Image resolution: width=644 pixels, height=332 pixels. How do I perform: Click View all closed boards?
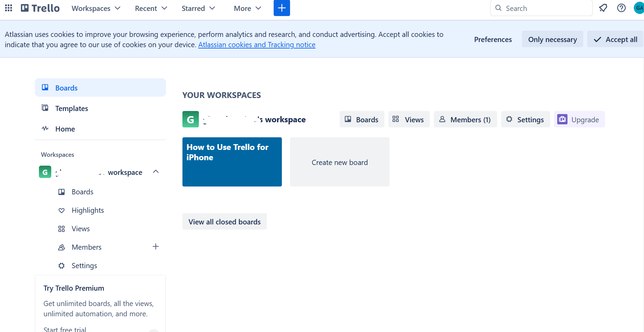(x=224, y=222)
